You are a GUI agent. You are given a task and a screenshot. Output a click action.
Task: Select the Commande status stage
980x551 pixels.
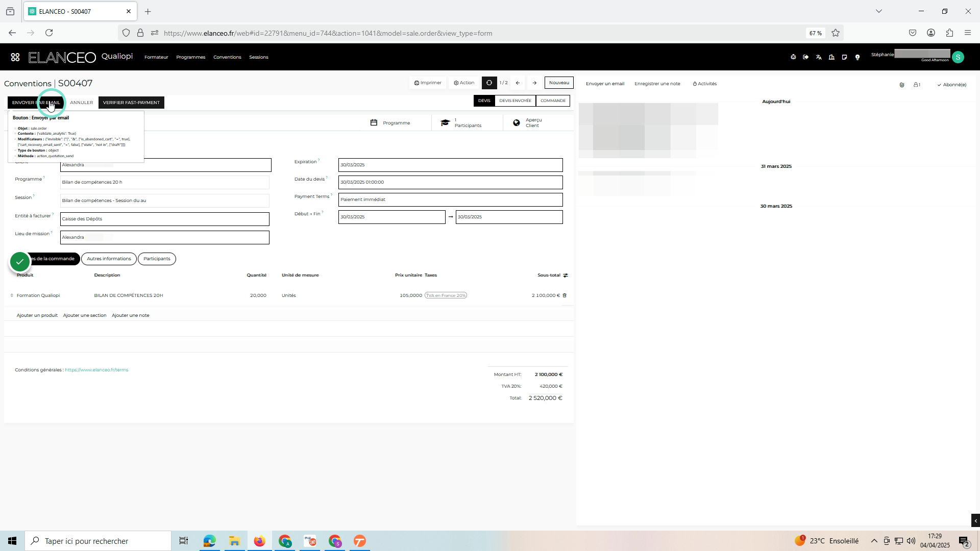click(x=553, y=101)
